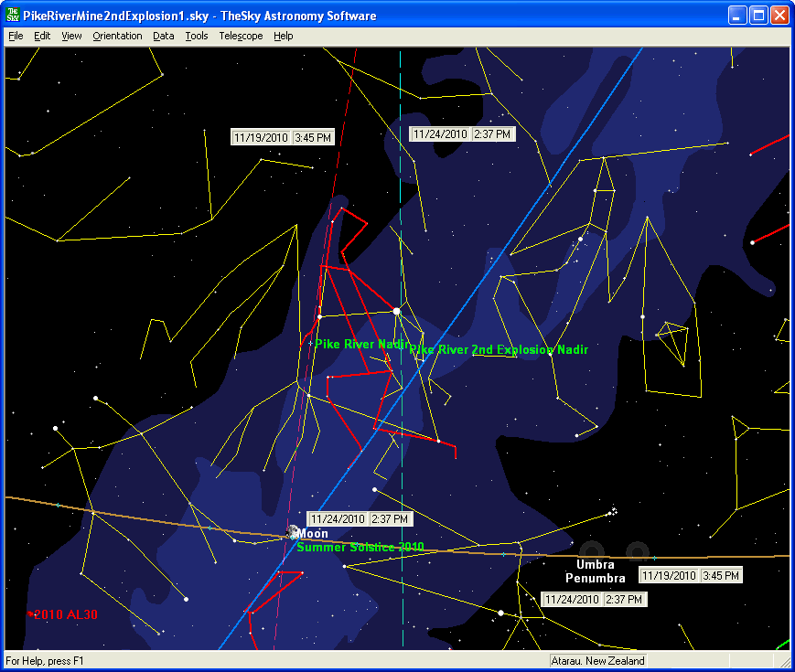The width and height of the screenshot is (795, 672).
Task: Click the TheSky application icon in title bar
Action: point(13,16)
